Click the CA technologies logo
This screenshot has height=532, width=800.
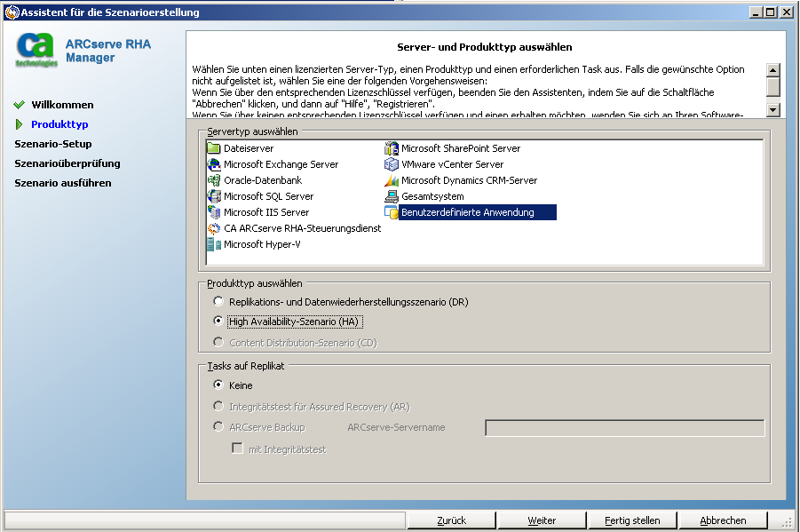point(36,50)
